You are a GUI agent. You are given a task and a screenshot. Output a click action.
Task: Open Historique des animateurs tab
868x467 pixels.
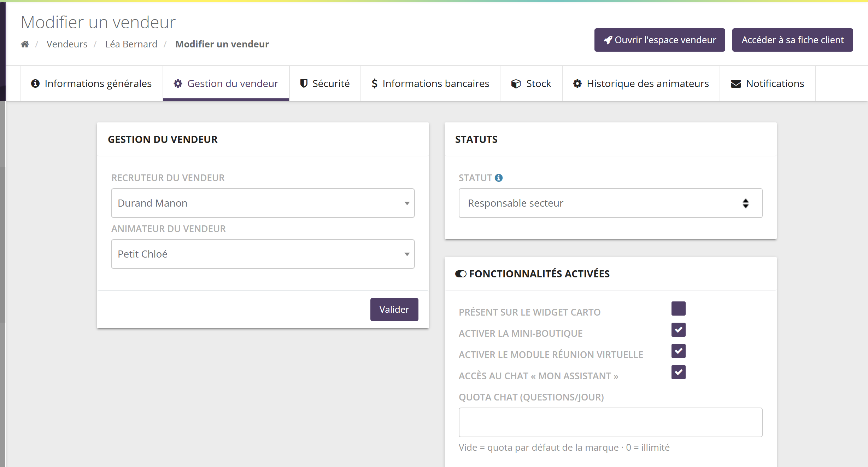(641, 83)
